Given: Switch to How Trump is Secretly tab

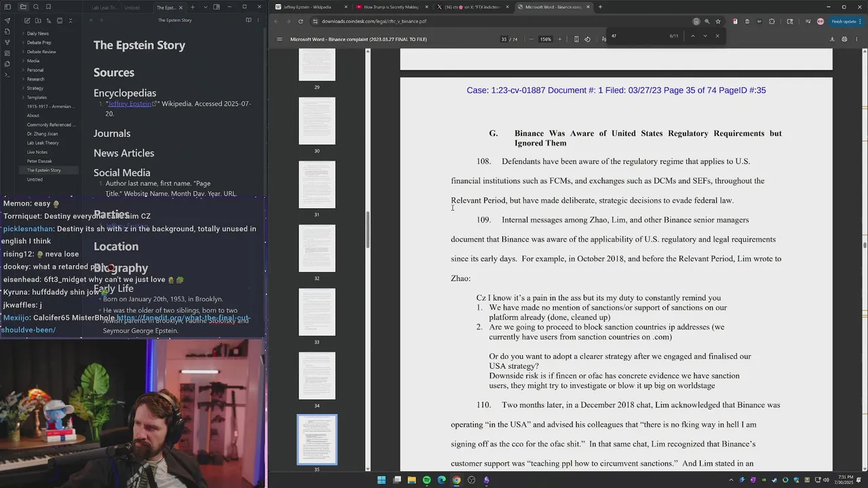Looking at the screenshot, I should (x=391, y=7).
